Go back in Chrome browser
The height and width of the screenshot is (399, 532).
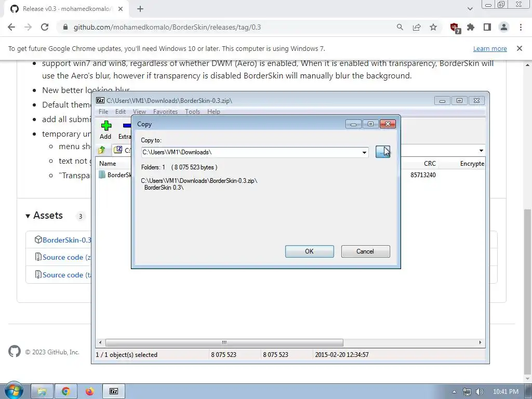click(11, 27)
